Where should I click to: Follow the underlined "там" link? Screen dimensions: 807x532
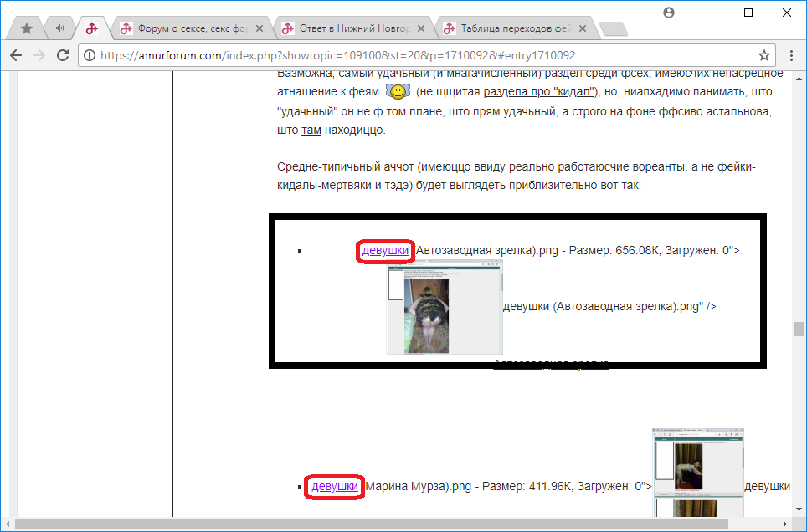coord(311,130)
